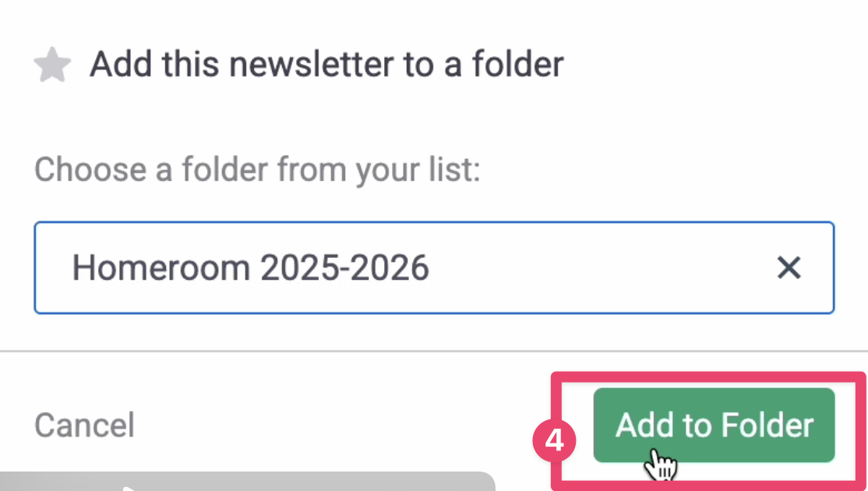The image size is (868, 491).
Task: Click the 'Add this newsletter to a folder' heading
Action: click(326, 65)
